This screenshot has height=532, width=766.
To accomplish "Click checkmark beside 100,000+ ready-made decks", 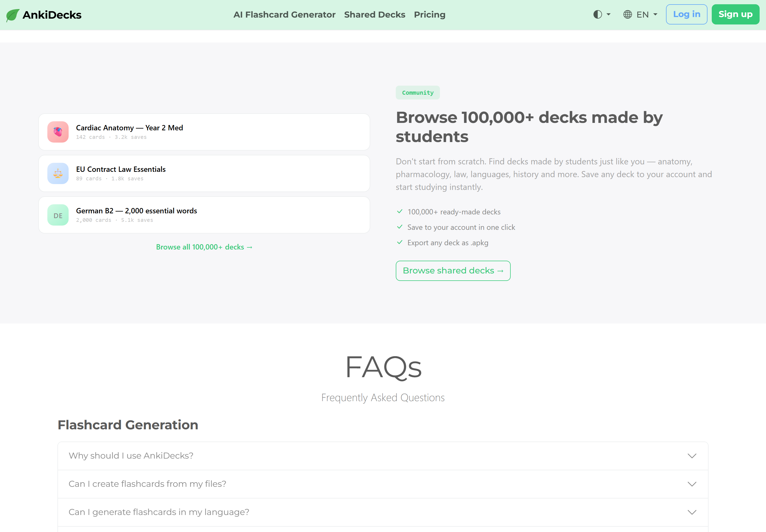I will [400, 211].
